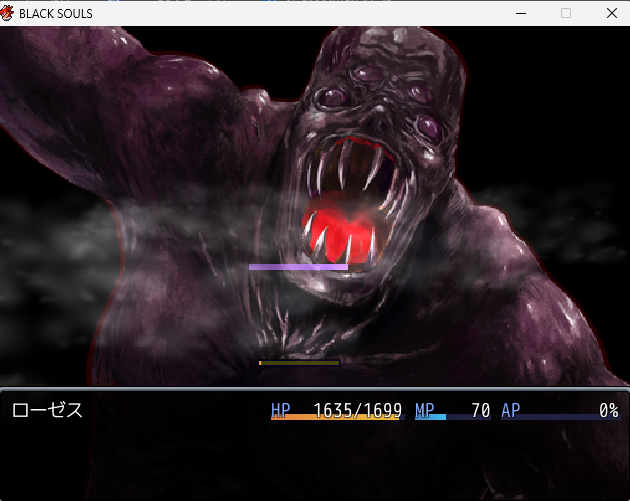The width and height of the screenshot is (630, 501).
Task: Click the HP value 1635/1699
Action: pyautogui.click(x=358, y=411)
